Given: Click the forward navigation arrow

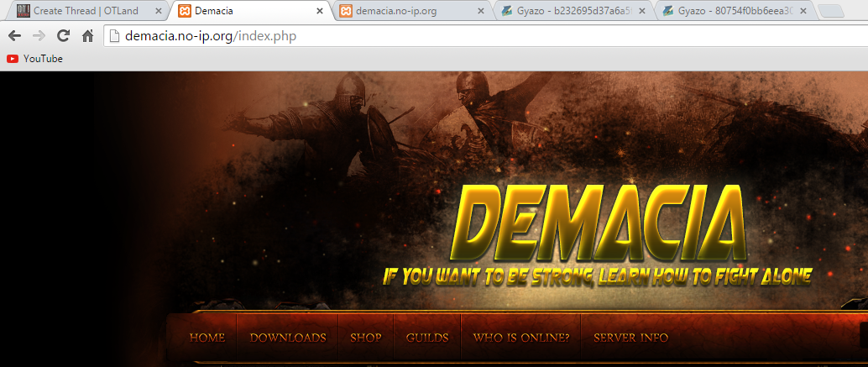Looking at the screenshot, I should (x=39, y=36).
